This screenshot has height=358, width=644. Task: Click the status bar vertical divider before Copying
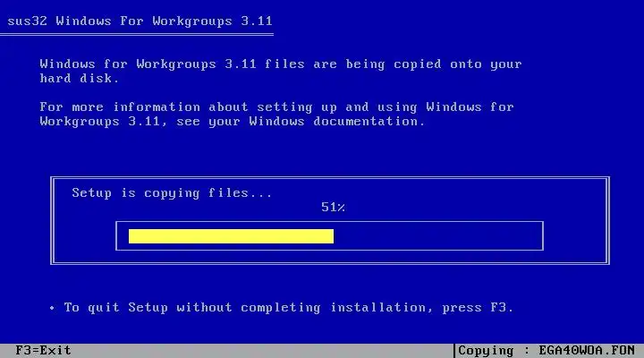[x=454, y=351]
